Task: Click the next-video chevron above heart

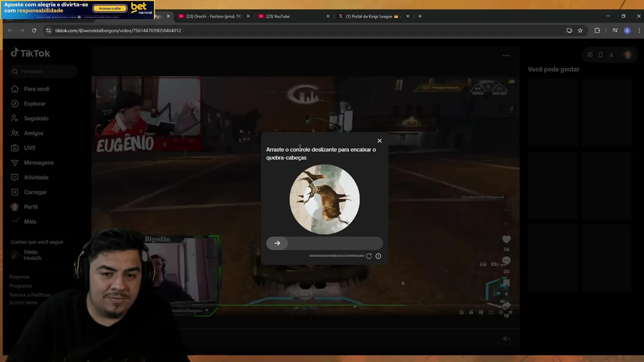Action: (506, 223)
